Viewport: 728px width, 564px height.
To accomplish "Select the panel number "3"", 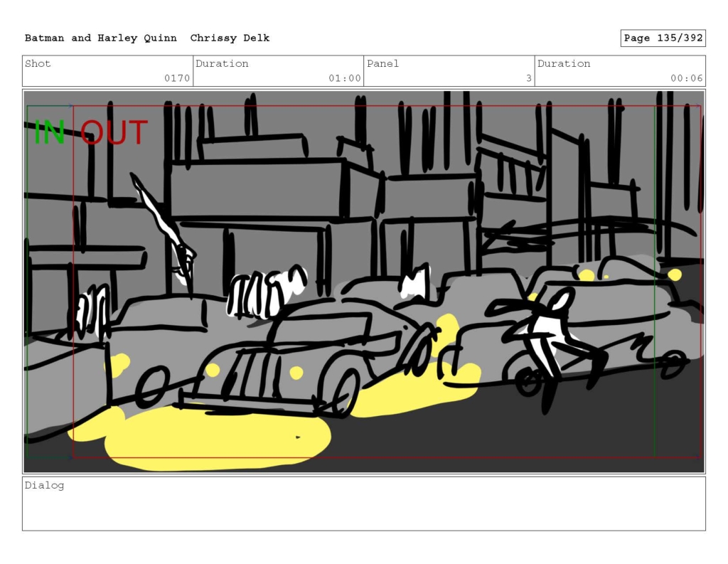I will click(529, 78).
